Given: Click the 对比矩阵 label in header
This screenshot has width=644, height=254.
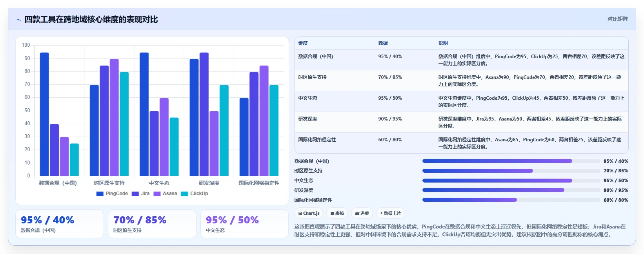Looking at the screenshot, I should [618, 19].
